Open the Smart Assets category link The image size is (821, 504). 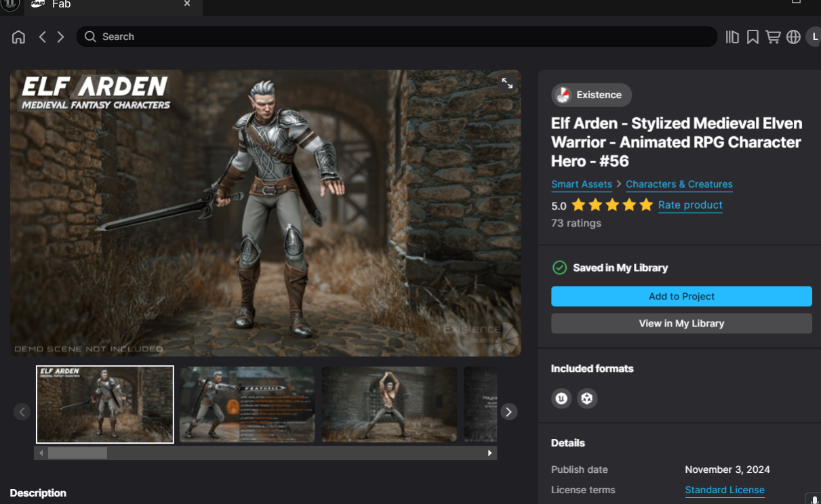582,184
